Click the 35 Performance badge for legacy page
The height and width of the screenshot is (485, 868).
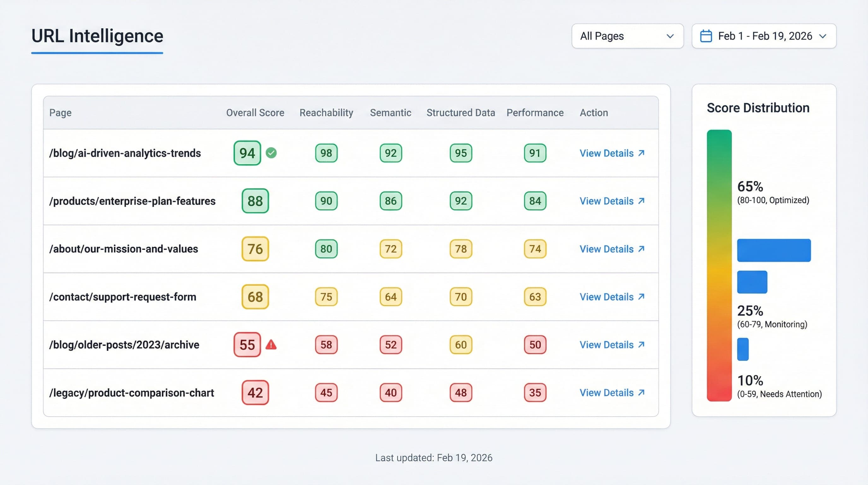[535, 392]
